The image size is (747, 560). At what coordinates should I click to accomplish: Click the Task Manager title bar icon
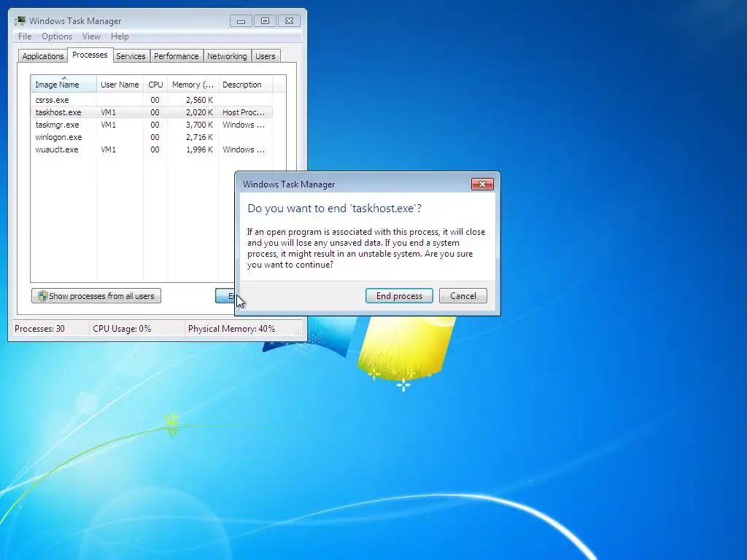(20, 21)
